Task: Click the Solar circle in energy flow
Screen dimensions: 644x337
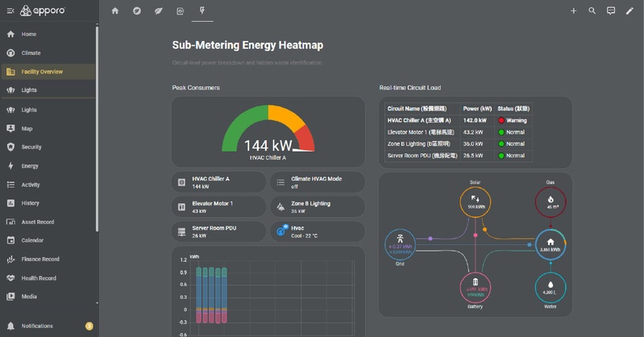Action: click(476, 202)
